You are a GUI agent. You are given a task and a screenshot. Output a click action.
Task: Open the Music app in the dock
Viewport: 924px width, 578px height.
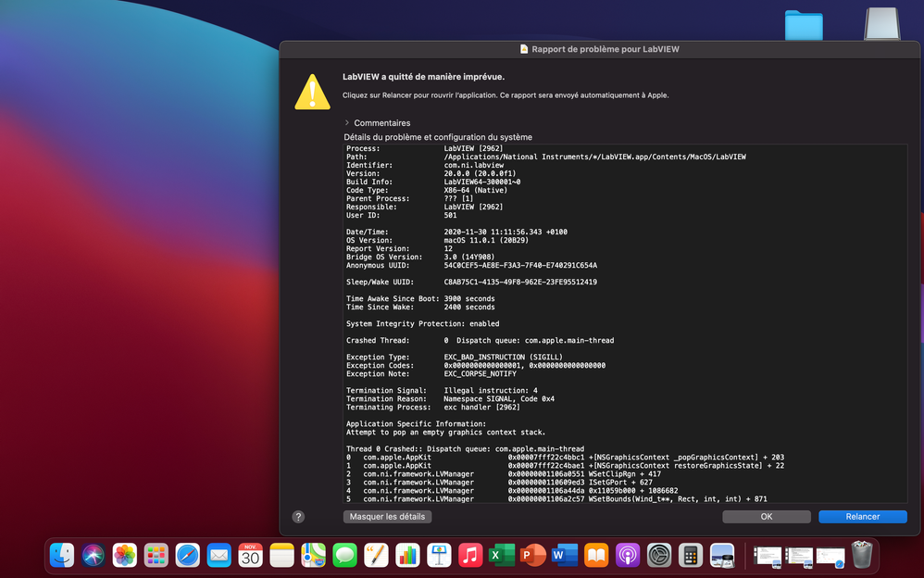point(470,555)
